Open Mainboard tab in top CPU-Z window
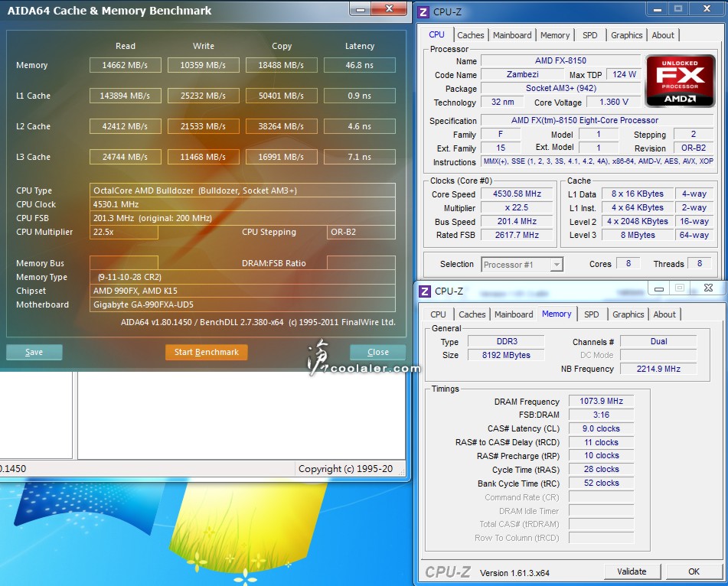The width and height of the screenshot is (728, 586). pos(512,35)
